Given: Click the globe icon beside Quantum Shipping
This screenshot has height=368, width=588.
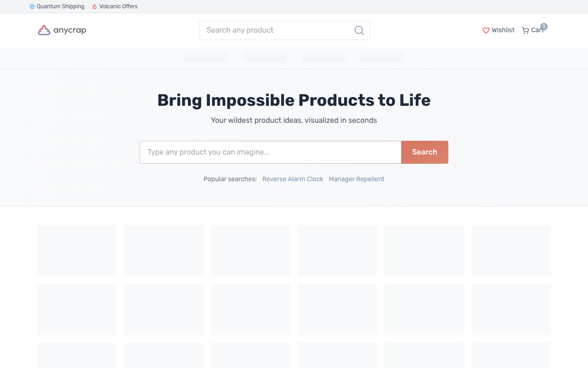Looking at the screenshot, I should point(32,6).
